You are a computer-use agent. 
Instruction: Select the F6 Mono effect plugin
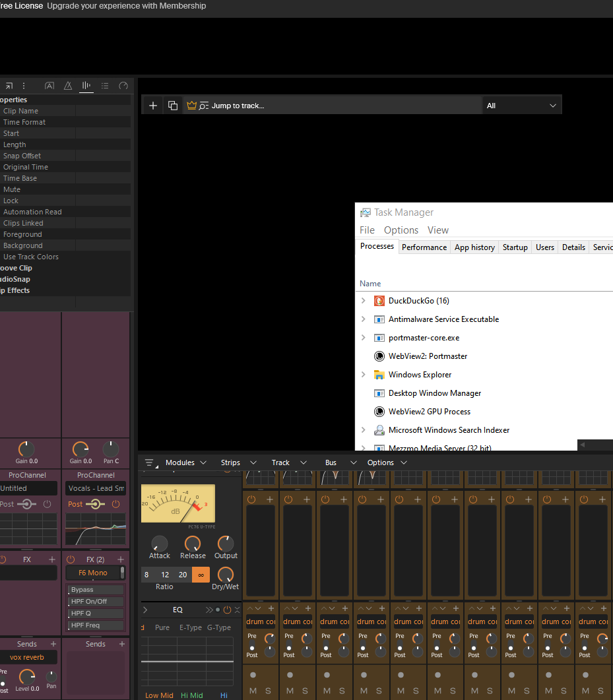point(93,573)
